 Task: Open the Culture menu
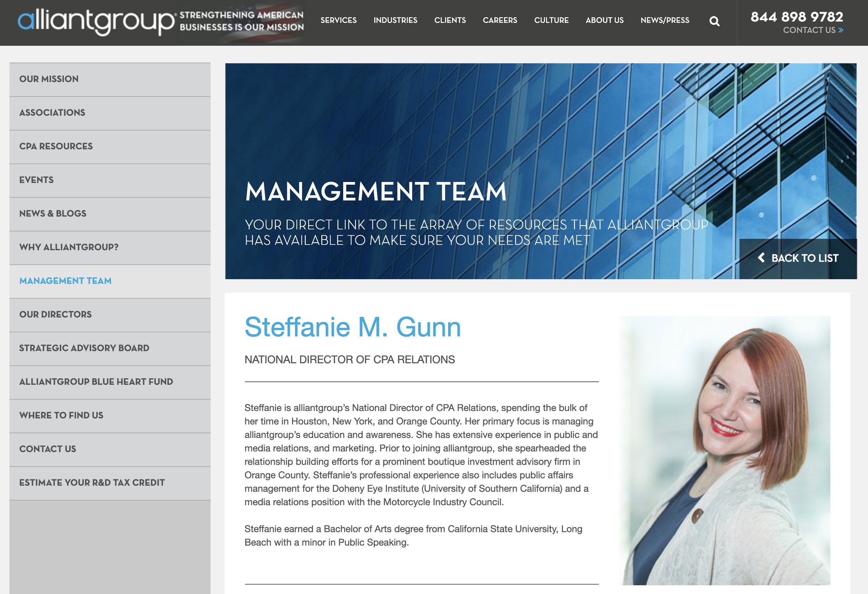pos(551,20)
